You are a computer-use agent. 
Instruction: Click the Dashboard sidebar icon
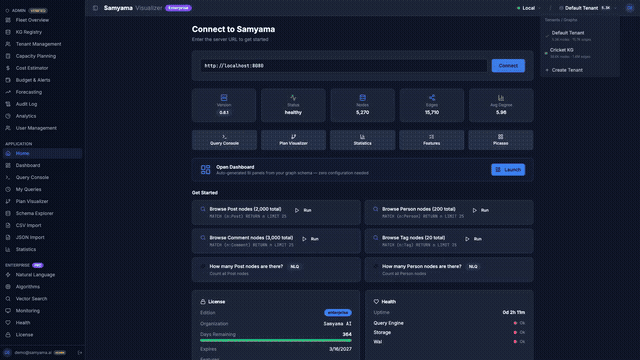[8, 165]
